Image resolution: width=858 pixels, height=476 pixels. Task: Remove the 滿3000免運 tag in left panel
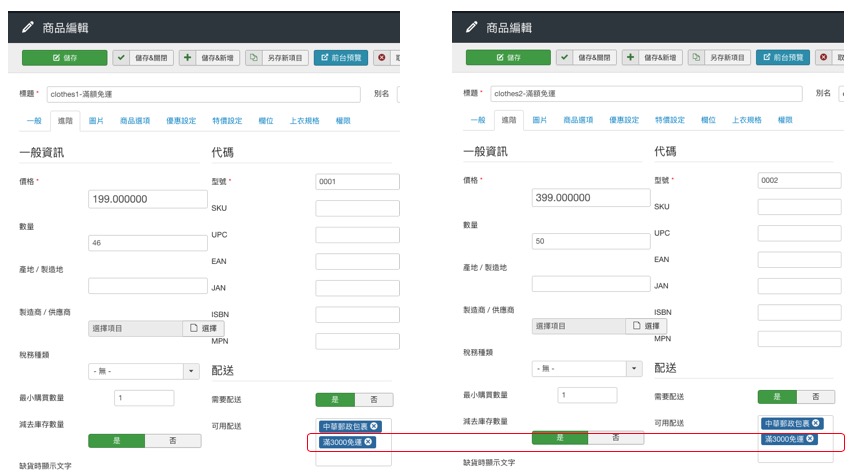click(368, 442)
